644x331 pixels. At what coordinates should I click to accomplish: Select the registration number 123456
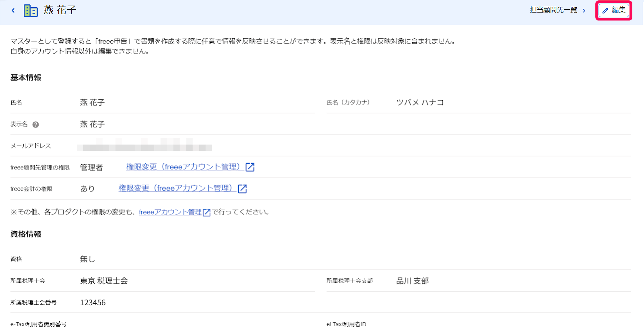coord(93,302)
